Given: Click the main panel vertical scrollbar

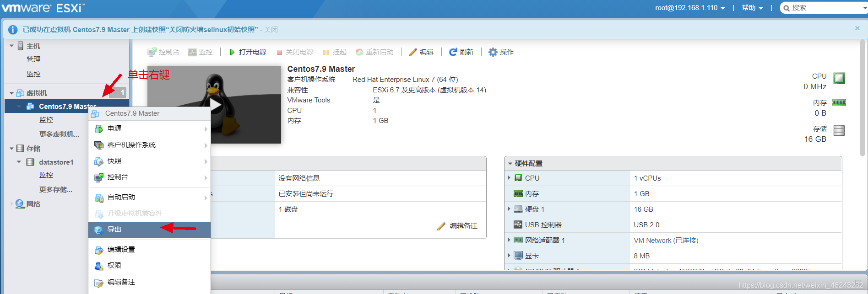Looking at the screenshot, I should click(x=863, y=98).
